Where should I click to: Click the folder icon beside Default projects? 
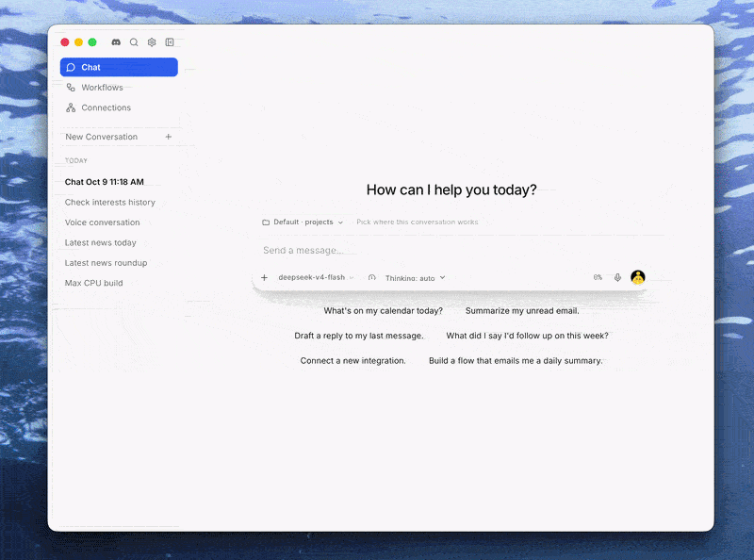[x=266, y=222]
